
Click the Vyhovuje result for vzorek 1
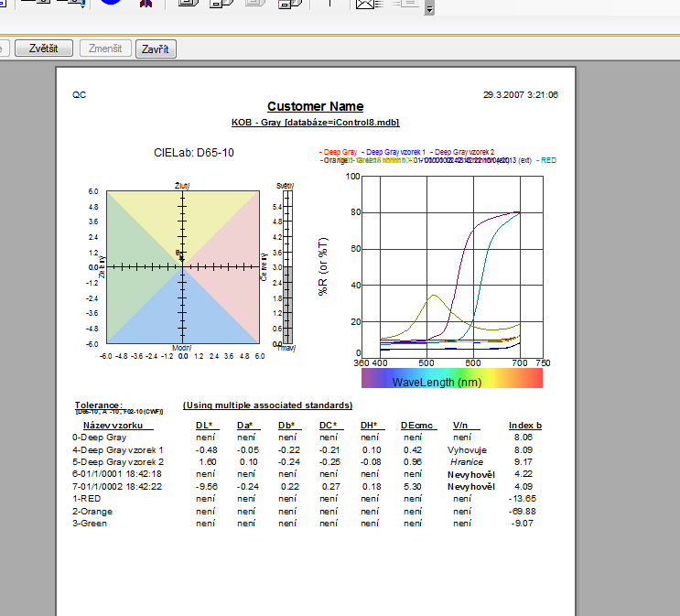(467, 450)
